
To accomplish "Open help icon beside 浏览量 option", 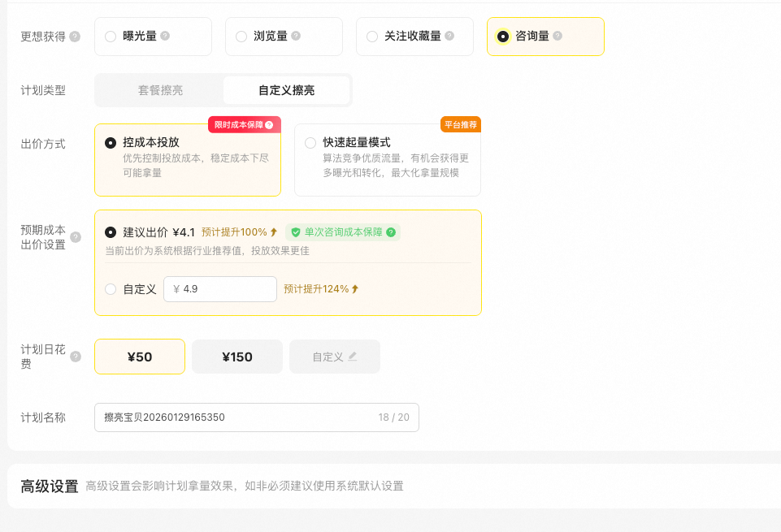I will pos(296,36).
